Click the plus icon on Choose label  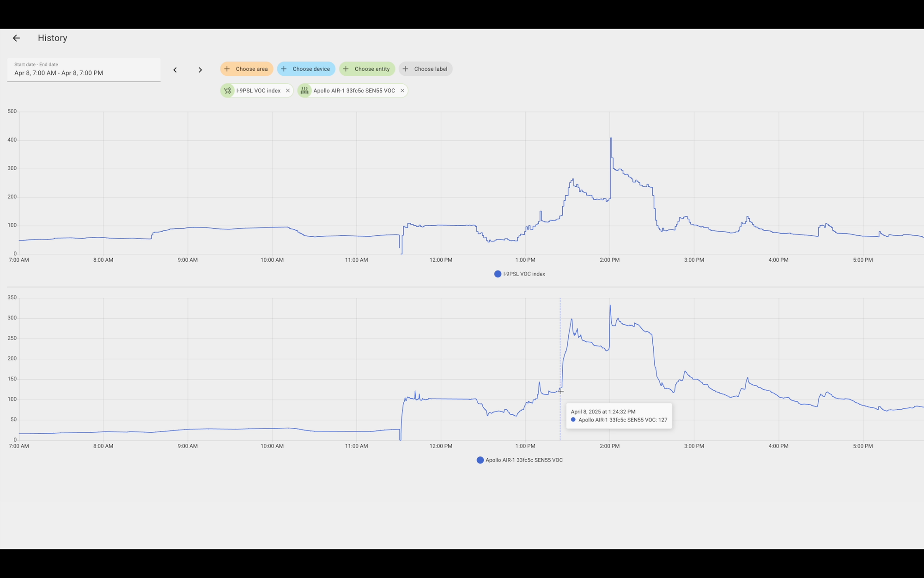pyautogui.click(x=406, y=69)
